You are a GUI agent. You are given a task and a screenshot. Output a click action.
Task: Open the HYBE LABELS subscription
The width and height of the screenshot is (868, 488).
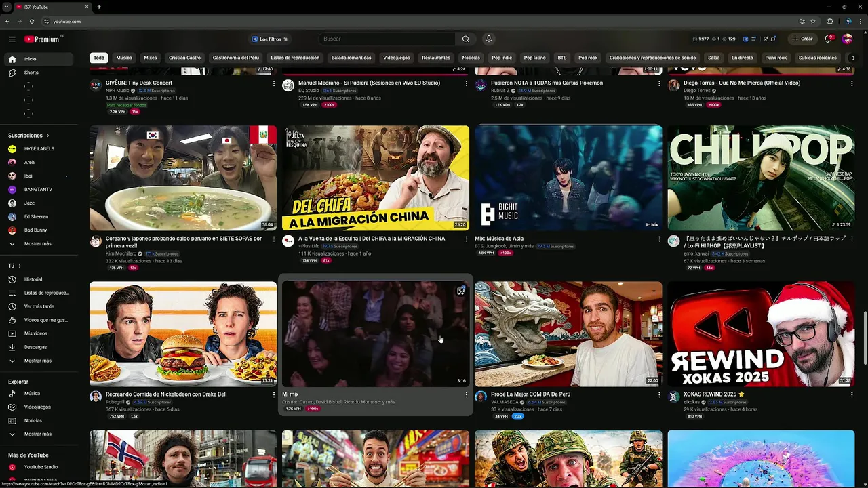(x=39, y=149)
